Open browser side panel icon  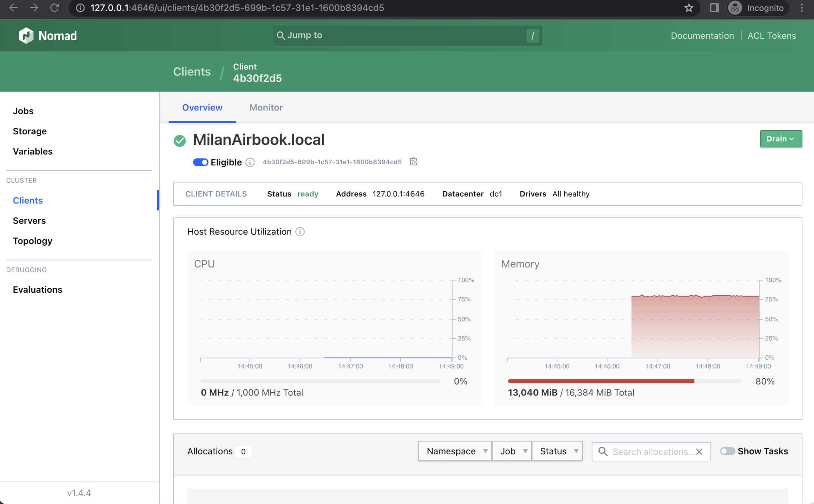tap(714, 8)
